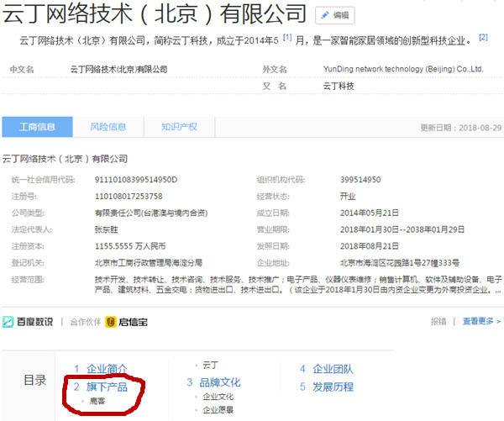Click the 百度数说 logo icon
Screen dimensions: 504x421
point(8,322)
